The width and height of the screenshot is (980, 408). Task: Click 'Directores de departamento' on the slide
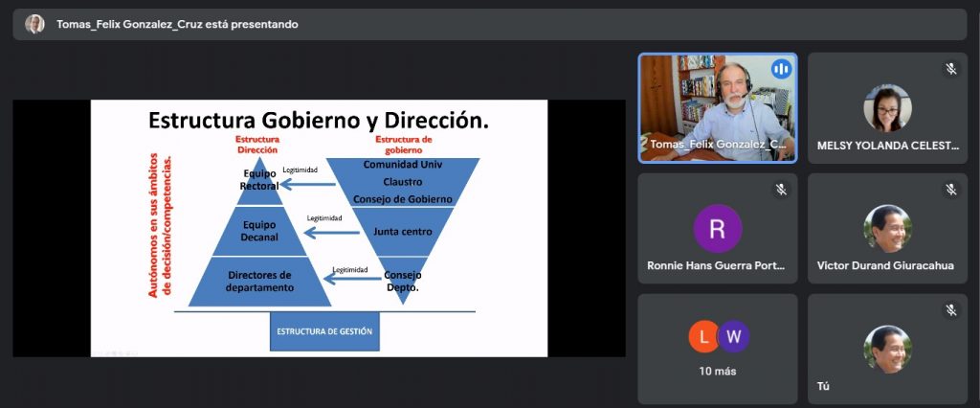tap(260, 281)
